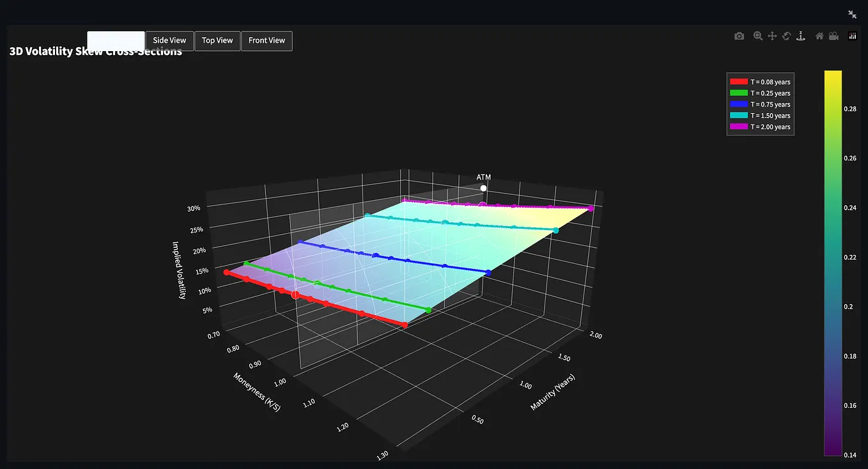This screenshot has height=469, width=868.
Task: Reset camera to last saved position
Action: coord(833,36)
